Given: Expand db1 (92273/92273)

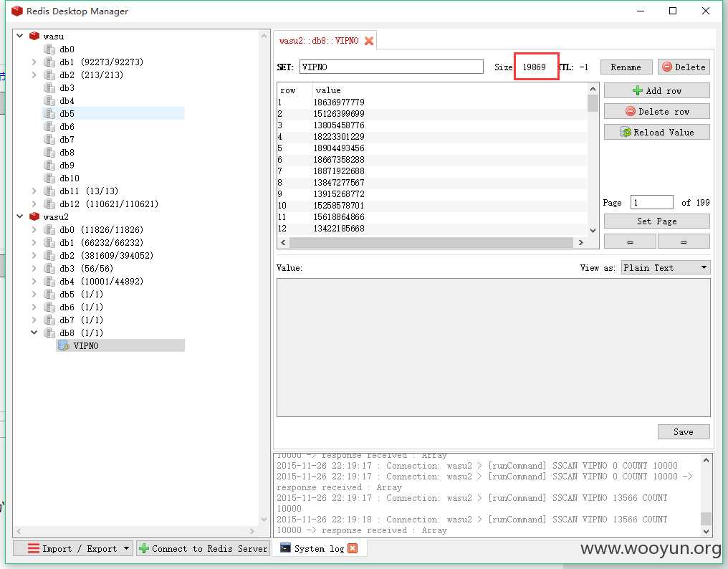Looking at the screenshot, I should tap(34, 62).
